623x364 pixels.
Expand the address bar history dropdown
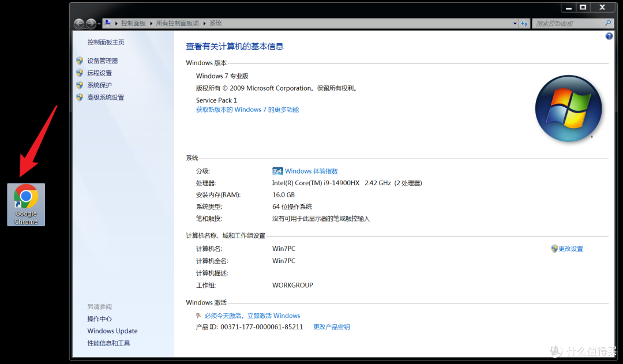515,24
